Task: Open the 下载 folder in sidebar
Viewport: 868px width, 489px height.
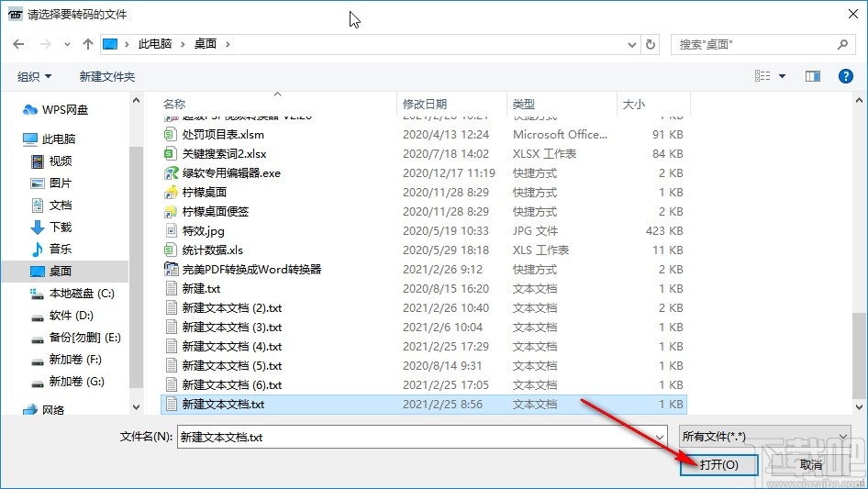Action: (x=51, y=227)
